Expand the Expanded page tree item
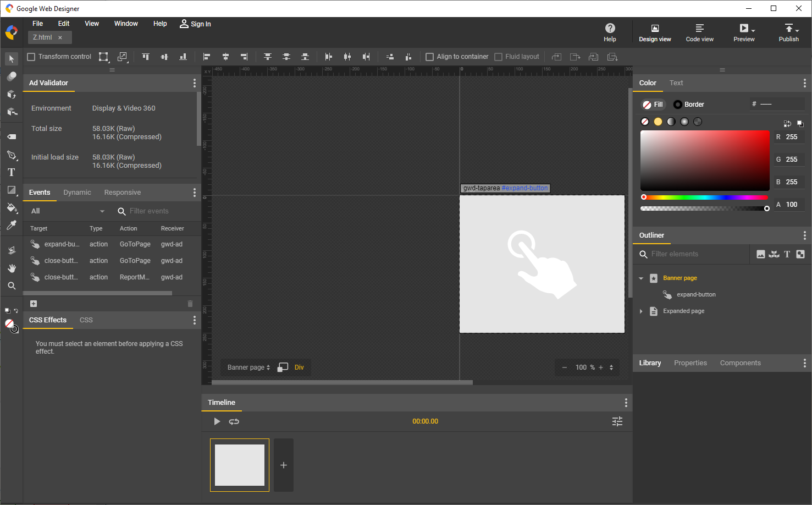The image size is (812, 505). click(641, 311)
